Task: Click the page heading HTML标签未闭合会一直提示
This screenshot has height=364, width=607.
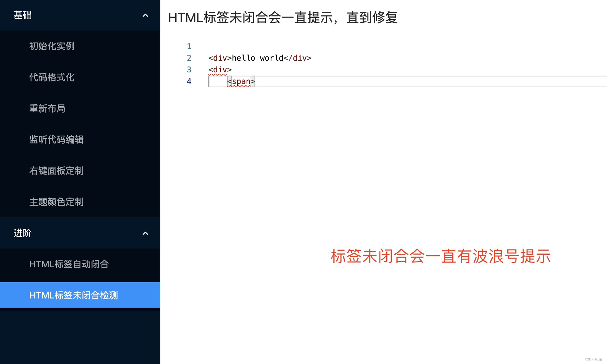Action: point(283,18)
